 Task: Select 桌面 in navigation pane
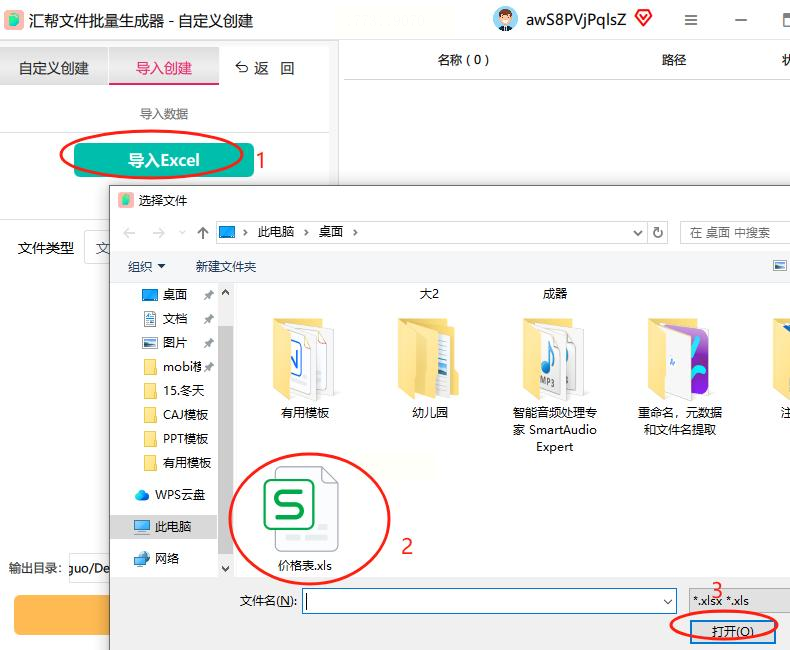[174, 294]
